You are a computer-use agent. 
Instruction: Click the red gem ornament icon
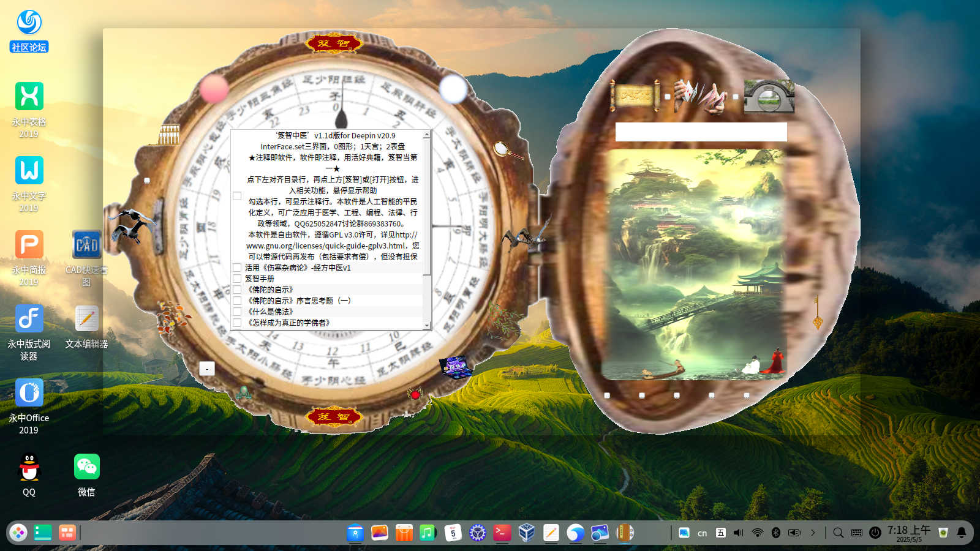click(415, 395)
